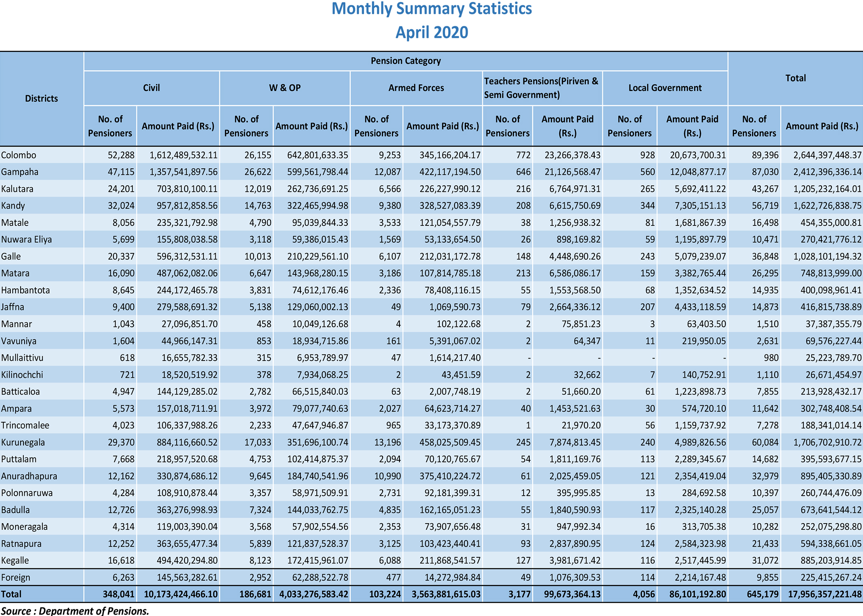The image size is (863, 616).
Task: Select grand total pensioners '645,179'
Action: point(763,594)
